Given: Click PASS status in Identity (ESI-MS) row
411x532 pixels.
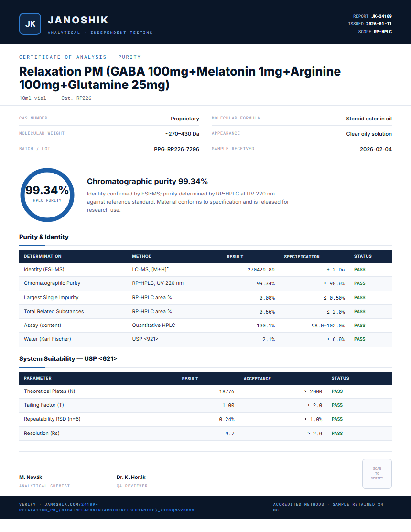Looking at the screenshot, I should tap(359, 270).
